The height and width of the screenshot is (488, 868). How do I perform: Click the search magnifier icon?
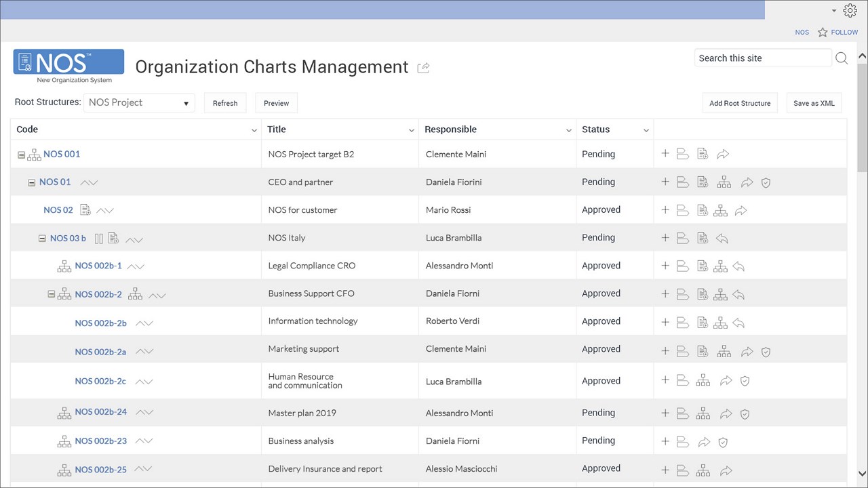[x=842, y=58]
